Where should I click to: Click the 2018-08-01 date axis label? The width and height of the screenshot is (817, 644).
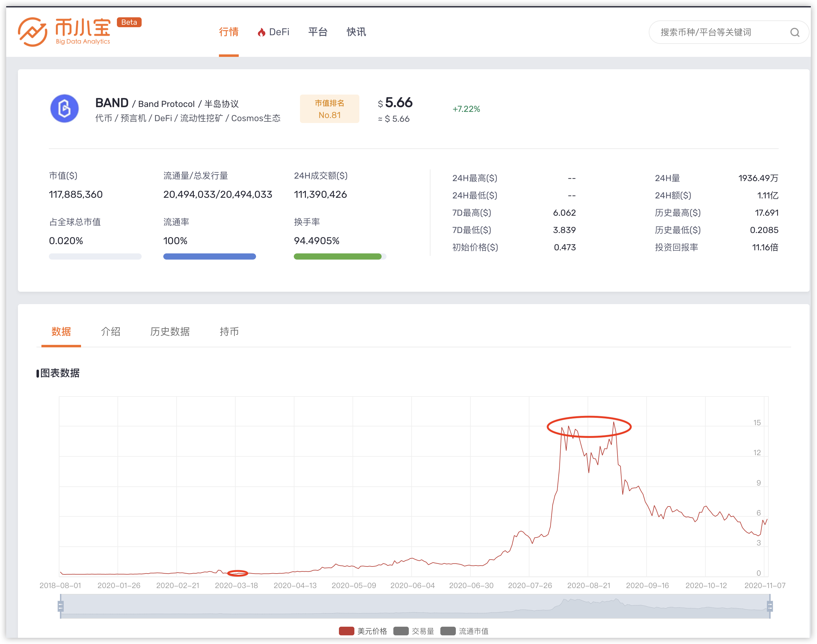pos(60,586)
